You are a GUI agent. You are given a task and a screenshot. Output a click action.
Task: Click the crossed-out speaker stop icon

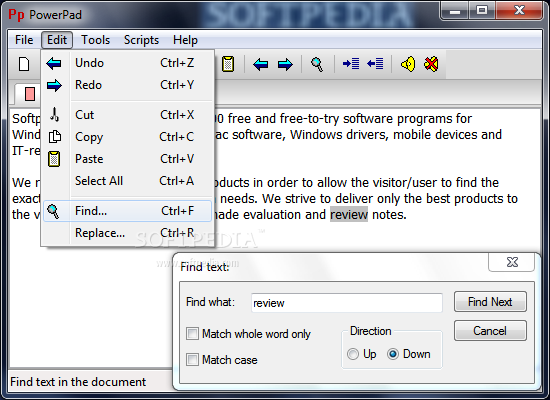click(x=431, y=64)
